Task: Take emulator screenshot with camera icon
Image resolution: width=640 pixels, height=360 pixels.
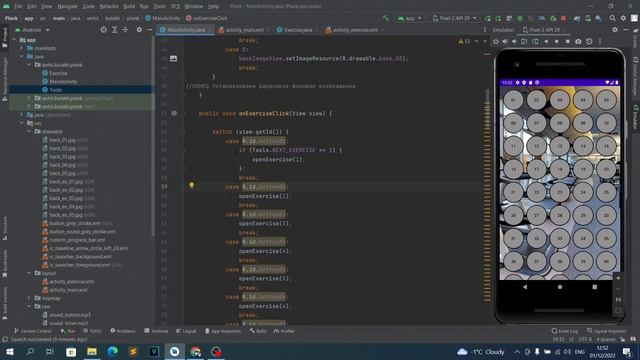Action: (578, 42)
